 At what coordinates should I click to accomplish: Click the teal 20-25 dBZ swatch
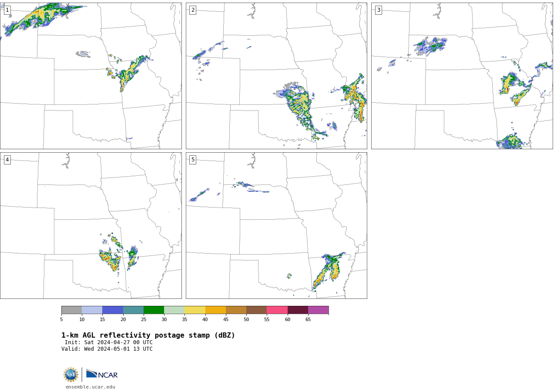pyautogui.click(x=133, y=310)
